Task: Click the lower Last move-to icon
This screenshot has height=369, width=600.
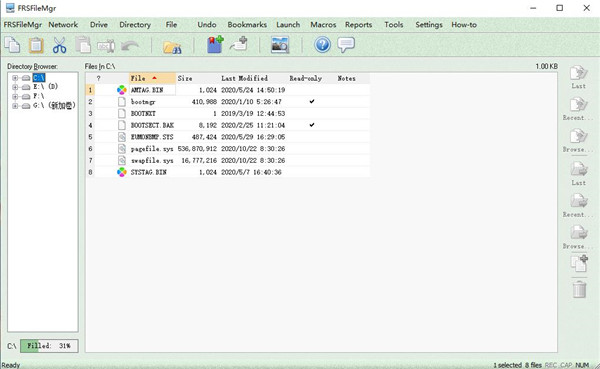Action: tap(579, 169)
